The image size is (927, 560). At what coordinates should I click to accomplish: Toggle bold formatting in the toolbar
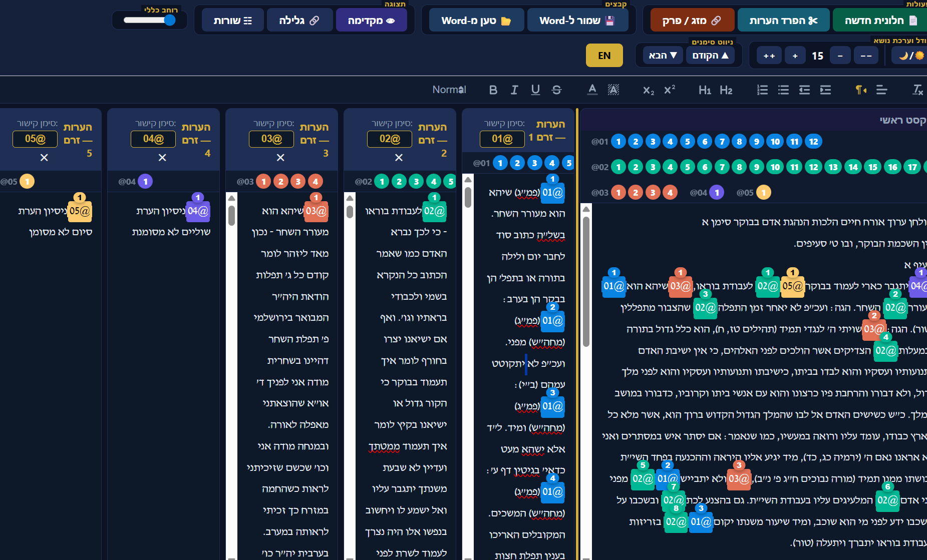(x=493, y=90)
